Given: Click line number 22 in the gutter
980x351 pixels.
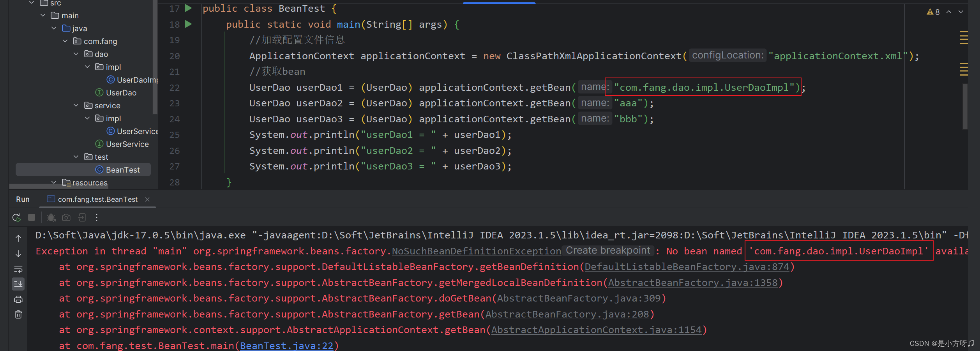Looking at the screenshot, I should point(175,88).
